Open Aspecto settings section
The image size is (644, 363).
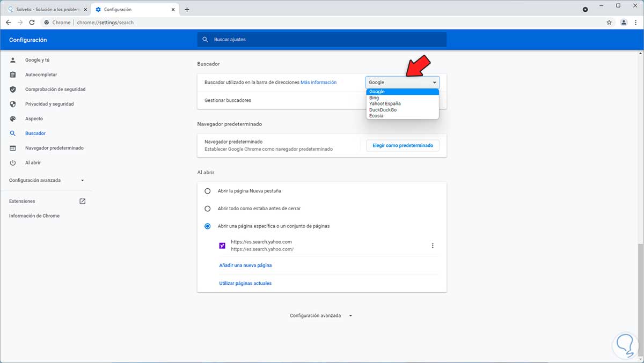point(34,118)
